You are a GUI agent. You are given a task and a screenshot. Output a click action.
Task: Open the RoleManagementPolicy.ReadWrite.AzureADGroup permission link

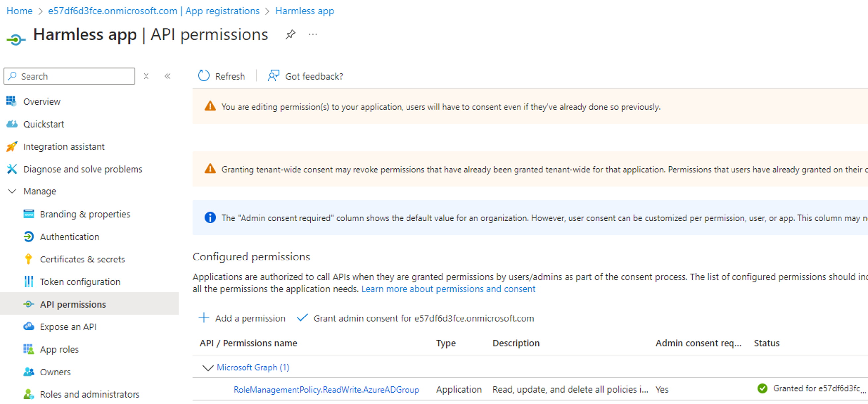coord(326,389)
